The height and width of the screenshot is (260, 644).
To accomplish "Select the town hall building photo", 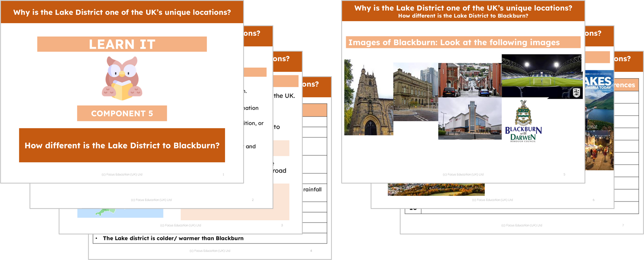I will point(416,92).
